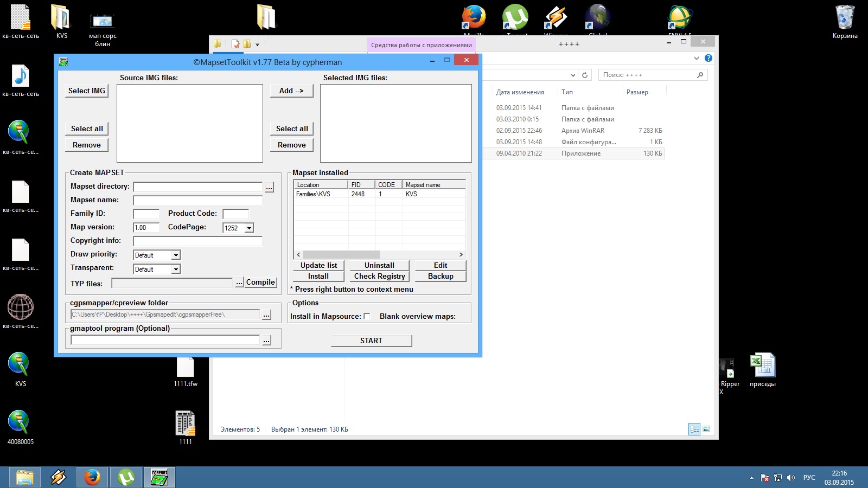
Task: Open uTorrent from the taskbar
Action: point(126,477)
